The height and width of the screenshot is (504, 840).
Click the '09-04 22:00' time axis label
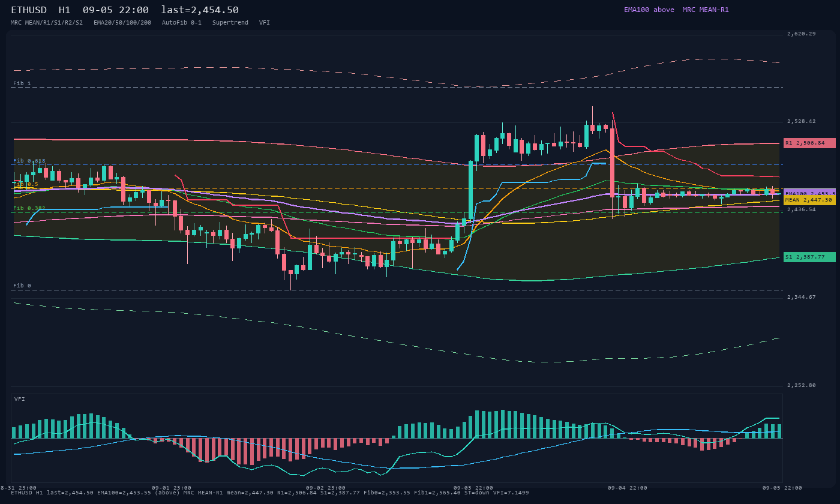(x=628, y=488)
